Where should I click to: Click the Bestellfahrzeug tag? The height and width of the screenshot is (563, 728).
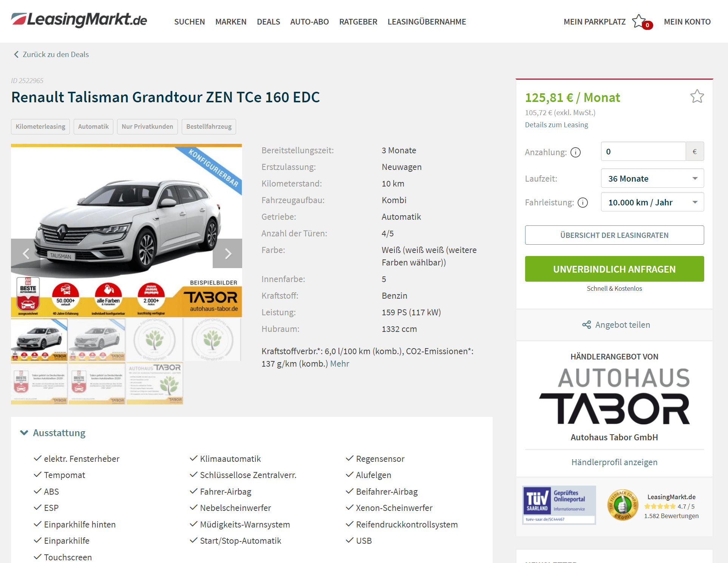[x=209, y=126]
